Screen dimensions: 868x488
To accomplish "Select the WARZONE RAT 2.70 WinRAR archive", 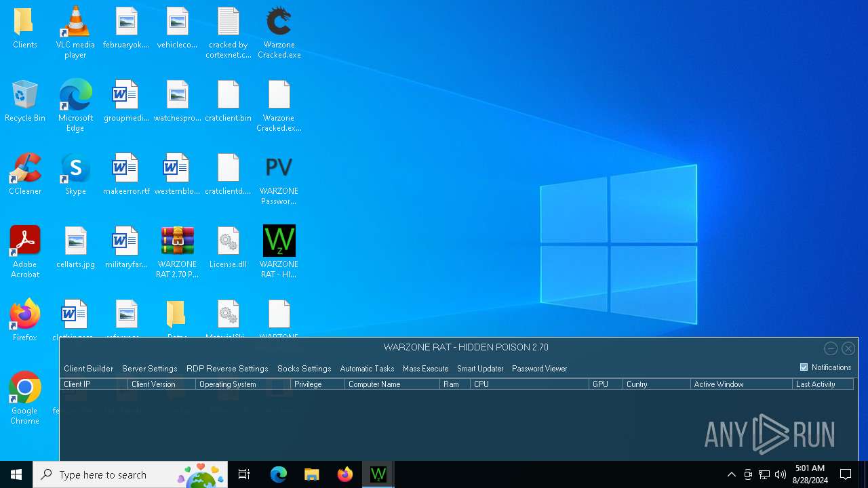I will [177, 252].
